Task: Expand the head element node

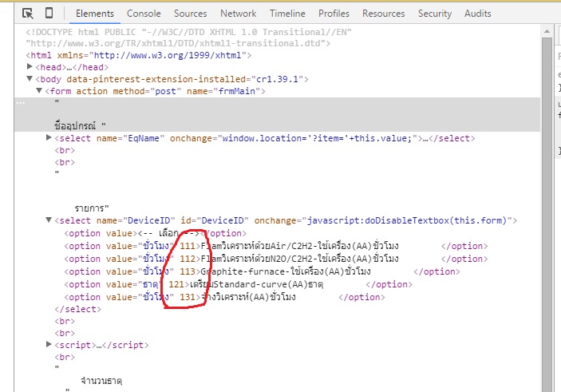Action: pos(30,66)
